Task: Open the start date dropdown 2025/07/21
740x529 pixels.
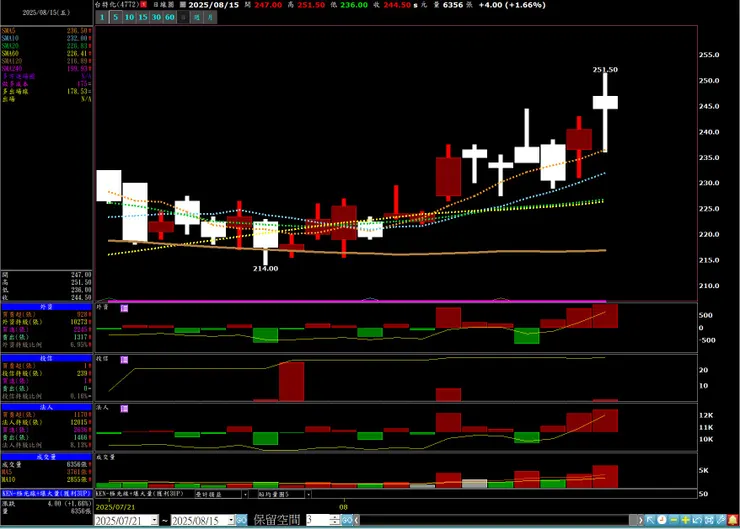Action: tap(155, 520)
